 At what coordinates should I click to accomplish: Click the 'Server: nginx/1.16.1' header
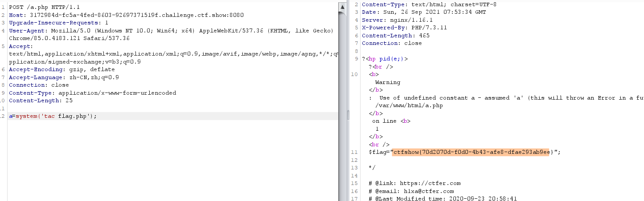(397, 20)
